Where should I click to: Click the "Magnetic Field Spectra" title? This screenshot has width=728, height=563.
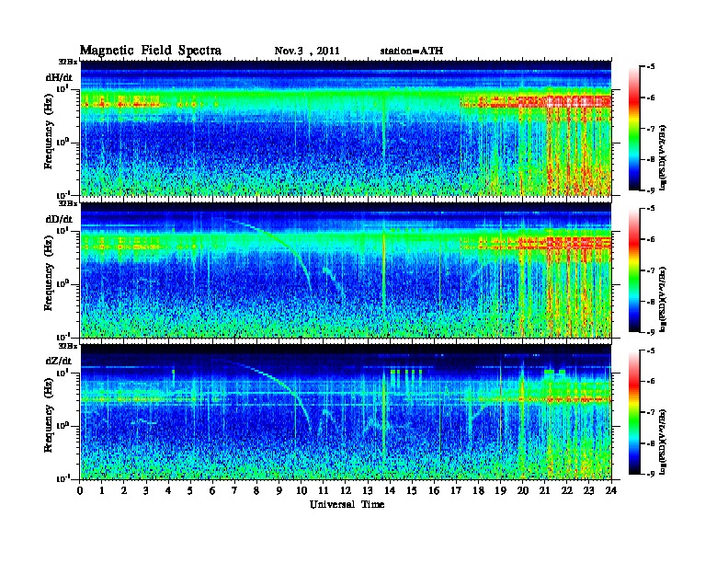(x=151, y=51)
